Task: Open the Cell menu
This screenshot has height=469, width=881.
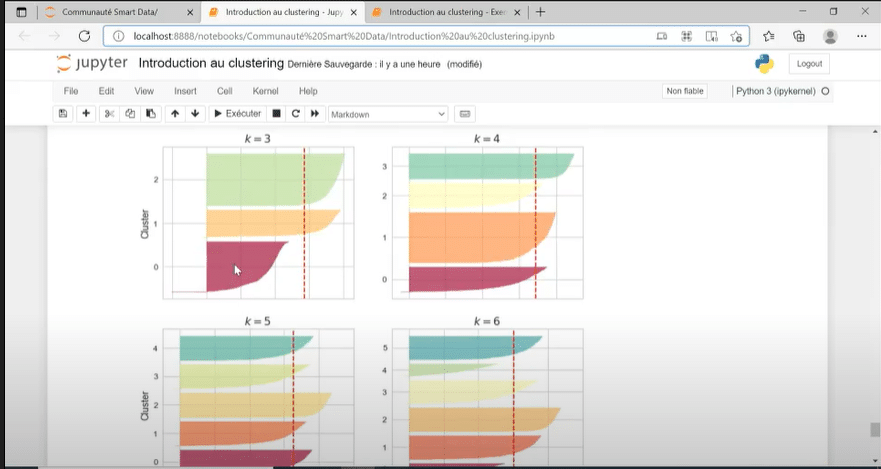Action: tap(225, 91)
